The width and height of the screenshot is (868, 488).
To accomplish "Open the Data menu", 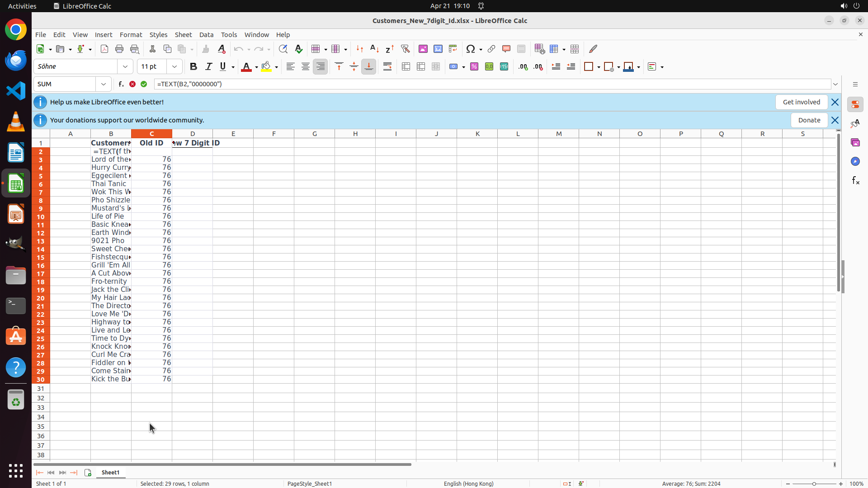I will (x=206, y=35).
